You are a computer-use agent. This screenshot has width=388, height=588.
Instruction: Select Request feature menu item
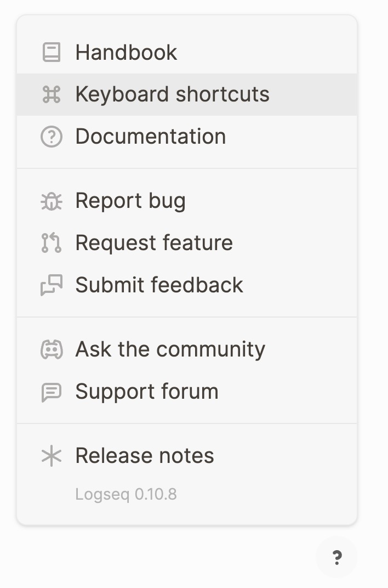pyautogui.click(x=187, y=242)
